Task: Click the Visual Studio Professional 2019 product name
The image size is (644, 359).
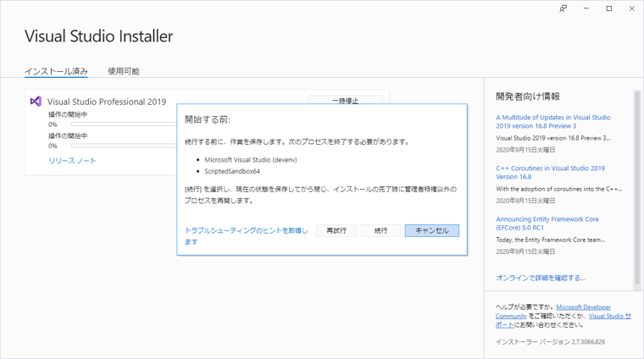Action: (107, 102)
